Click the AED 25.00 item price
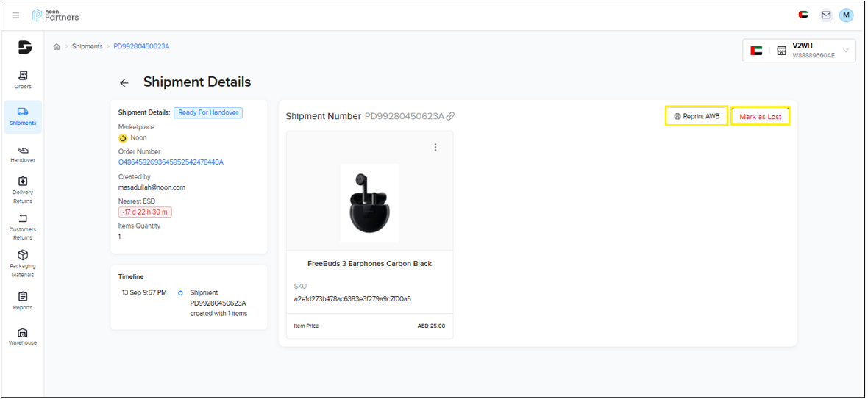Screen dimensions: 868x399 point(431,326)
